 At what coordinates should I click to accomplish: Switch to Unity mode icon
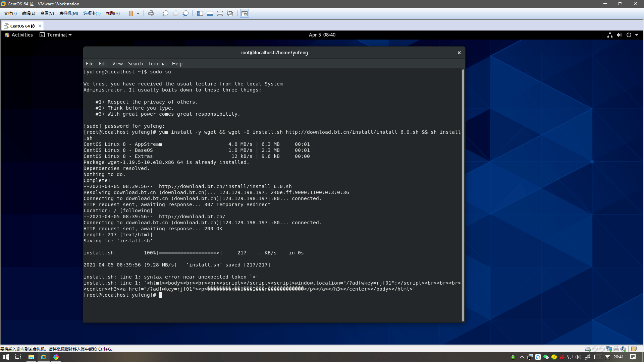(x=230, y=13)
